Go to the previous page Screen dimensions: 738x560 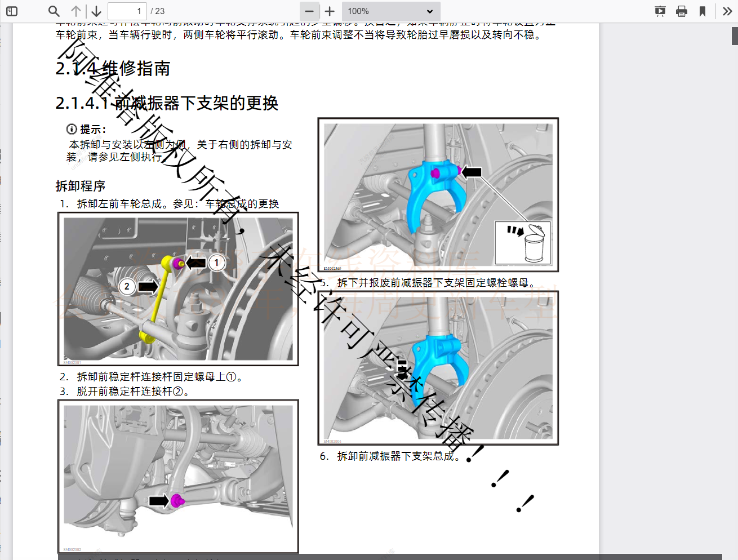(75, 11)
